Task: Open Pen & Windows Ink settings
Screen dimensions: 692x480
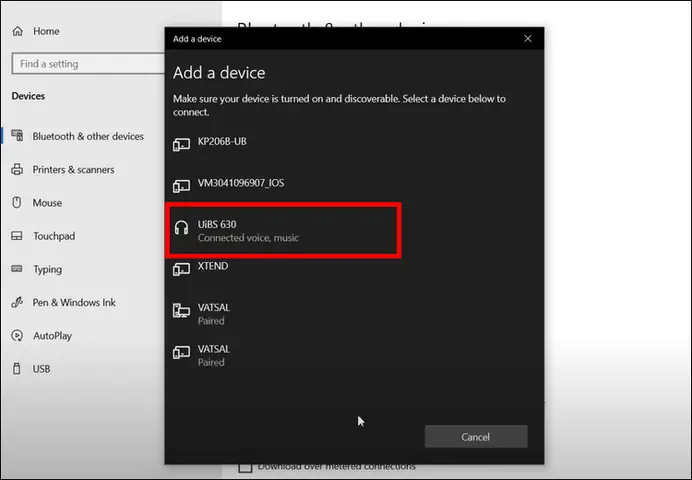Action: [x=74, y=303]
